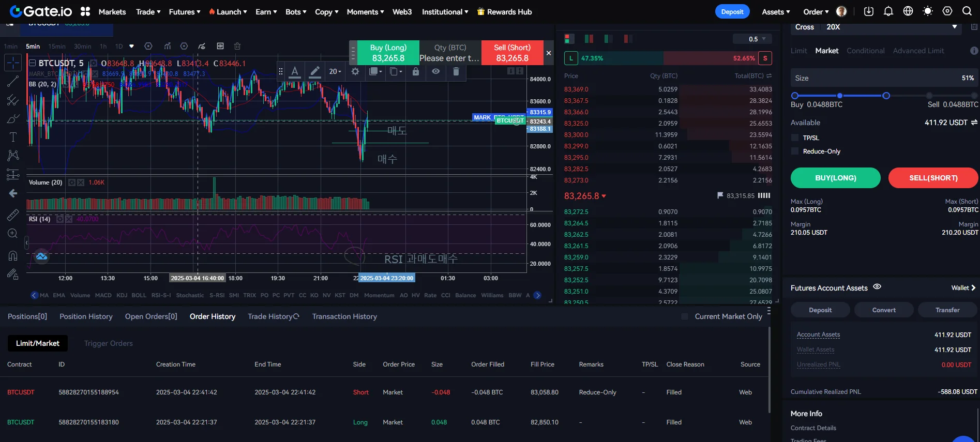
Task: Take a chart snapshot with camera icon
Action: tap(220, 46)
